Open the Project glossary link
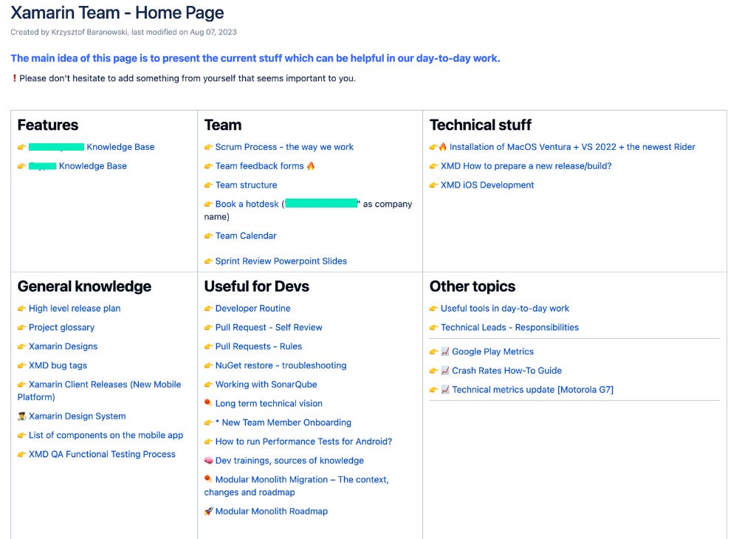 coord(61,327)
